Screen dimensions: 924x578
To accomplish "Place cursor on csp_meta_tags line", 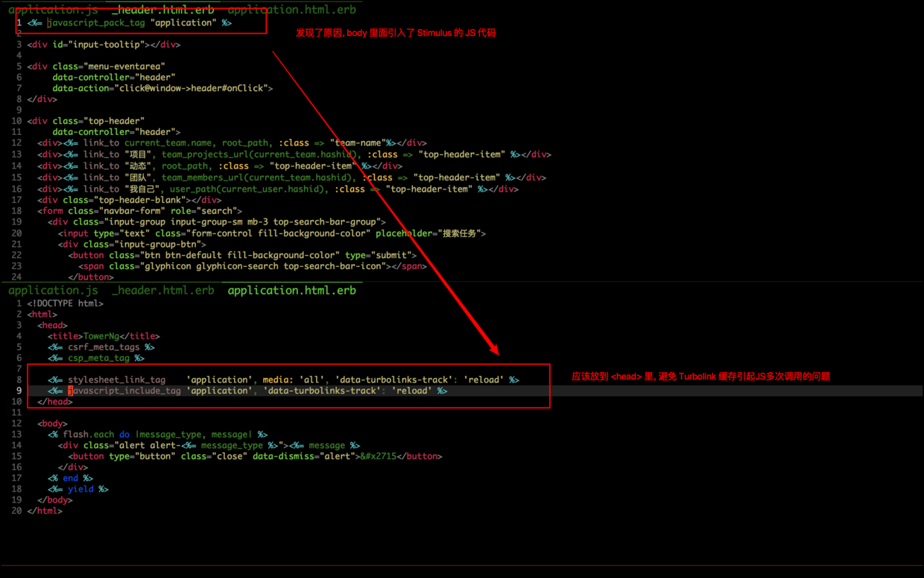I will pos(98,358).
